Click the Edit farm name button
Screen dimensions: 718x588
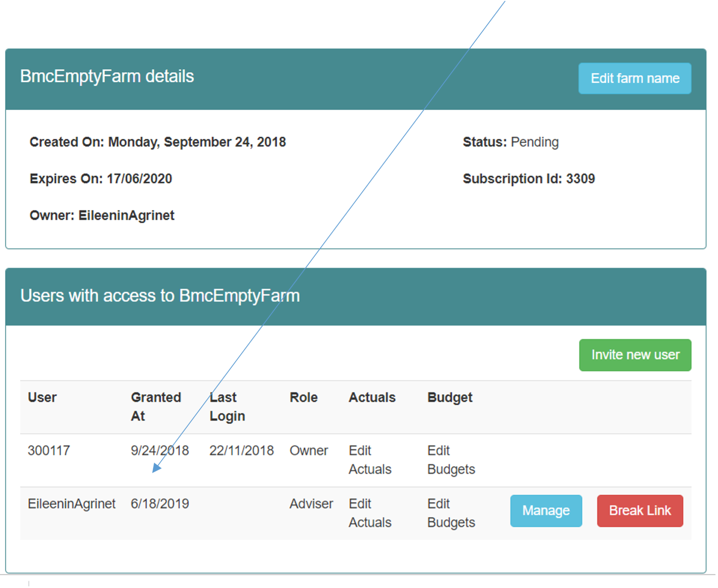(635, 79)
